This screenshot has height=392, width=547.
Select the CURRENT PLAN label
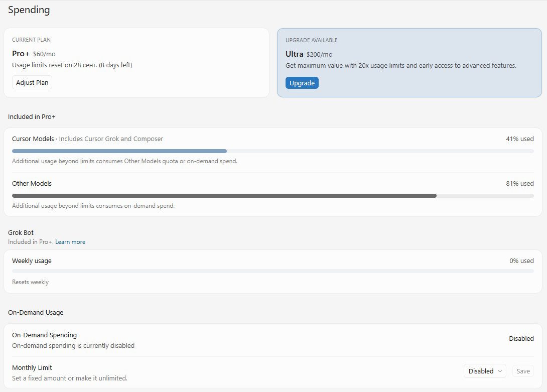pos(32,40)
